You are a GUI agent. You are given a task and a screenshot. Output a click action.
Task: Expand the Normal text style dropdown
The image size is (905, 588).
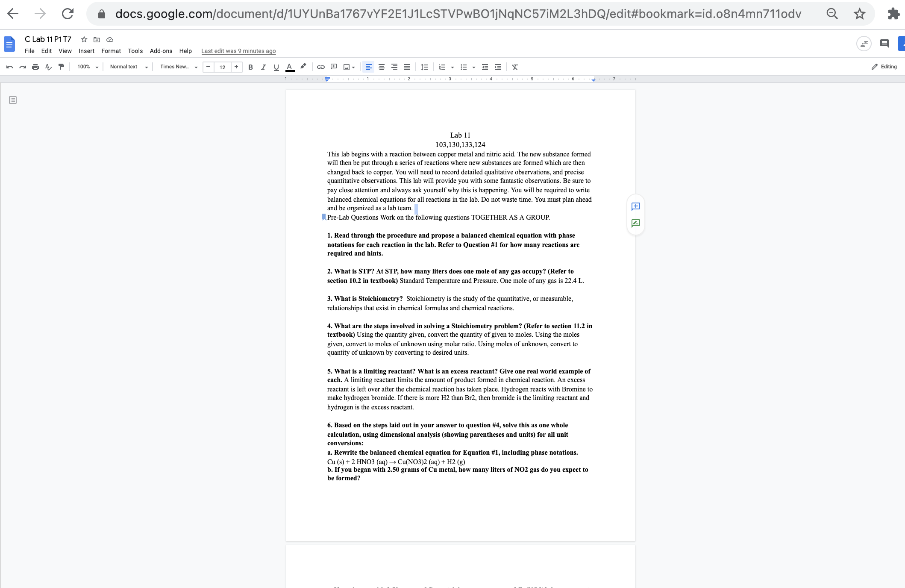[129, 67]
